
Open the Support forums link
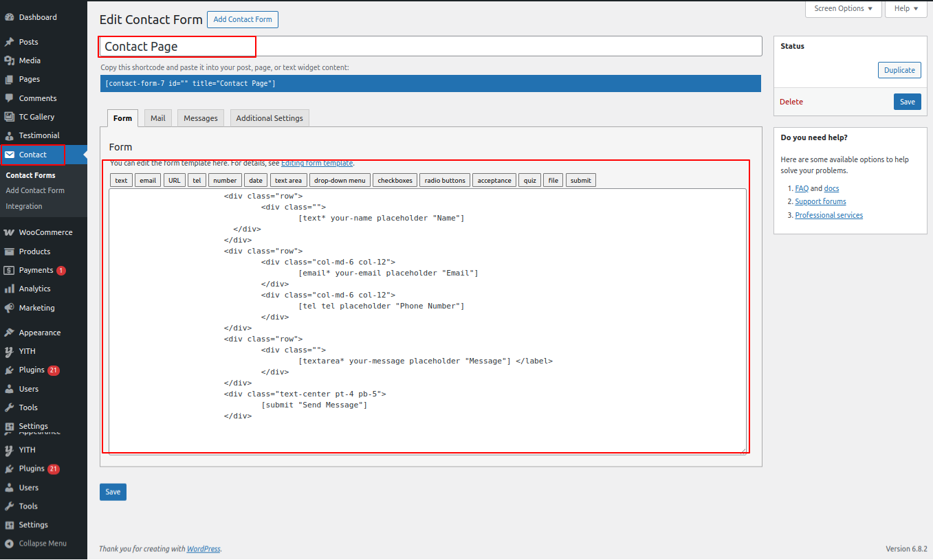pos(820,201)
